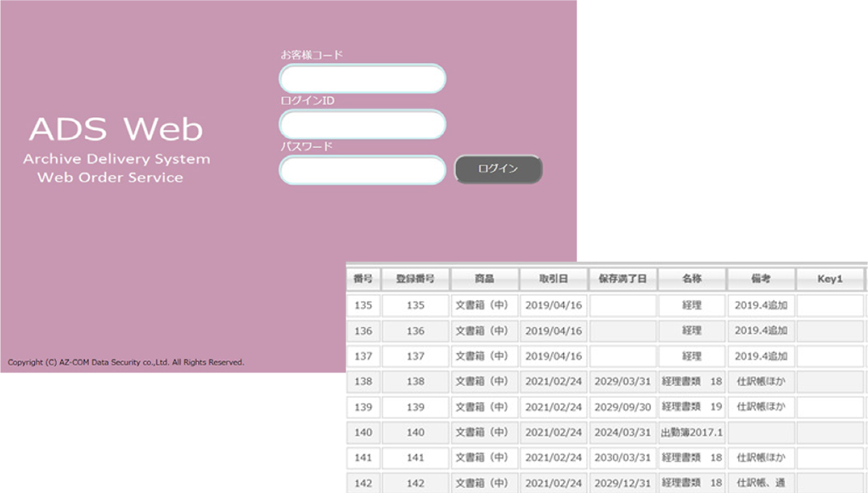
Task: Click the Key1 column header
Action: click(829, 280)
